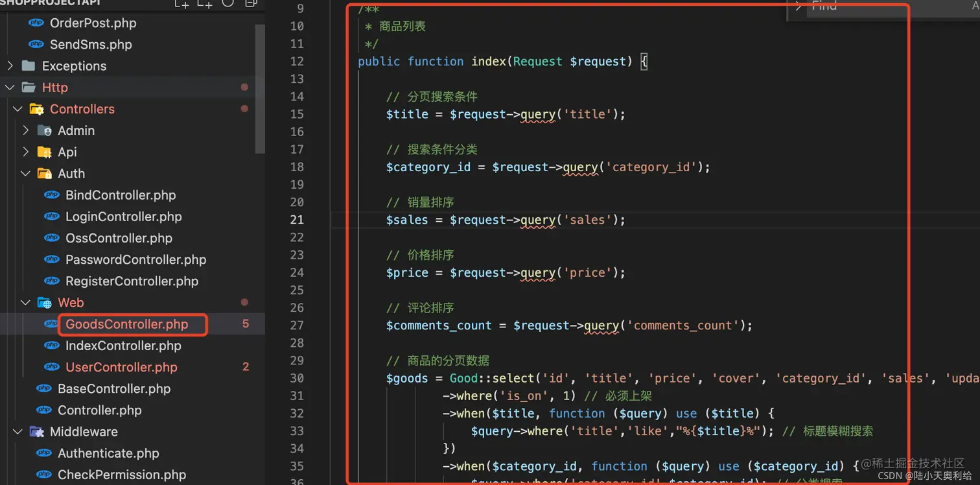Screen dimensions: 980x485
Task: Collapse the Auth folder chevron
Action: (x=26, y=173)
